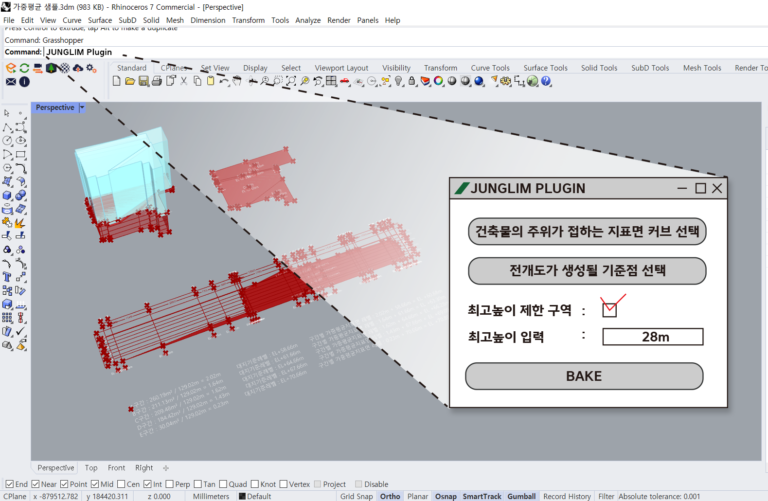Viewport: 768px width, 501px height.
Task: Select the Polyline tool in left sidebar
Action: (7, 127)
